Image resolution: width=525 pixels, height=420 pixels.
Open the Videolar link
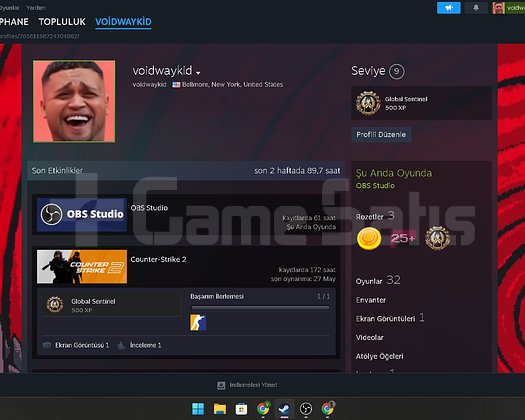(369, 337)
